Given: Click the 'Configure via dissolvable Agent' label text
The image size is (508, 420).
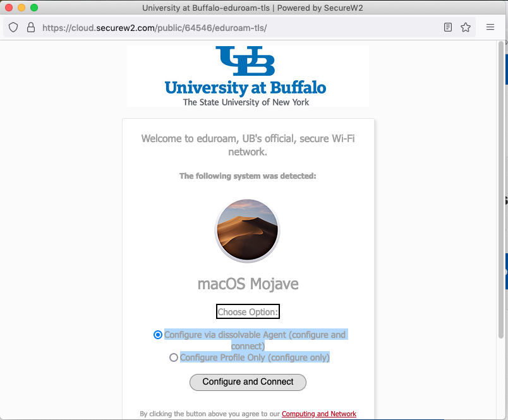Looking at the screenshot, I should tap(255, 335).
